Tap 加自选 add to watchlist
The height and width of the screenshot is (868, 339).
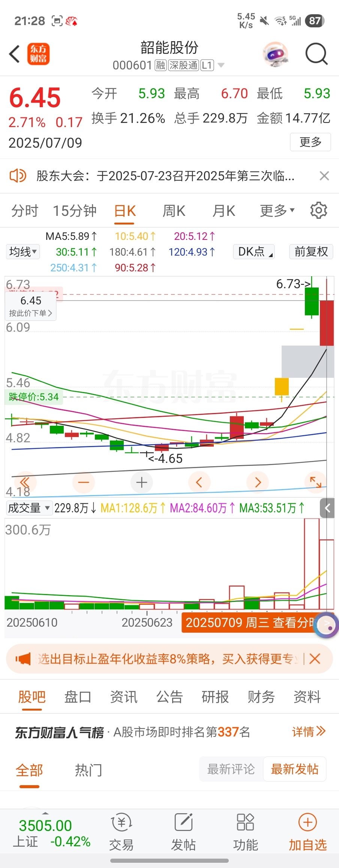pyautogui.click(x=308, y=832)
